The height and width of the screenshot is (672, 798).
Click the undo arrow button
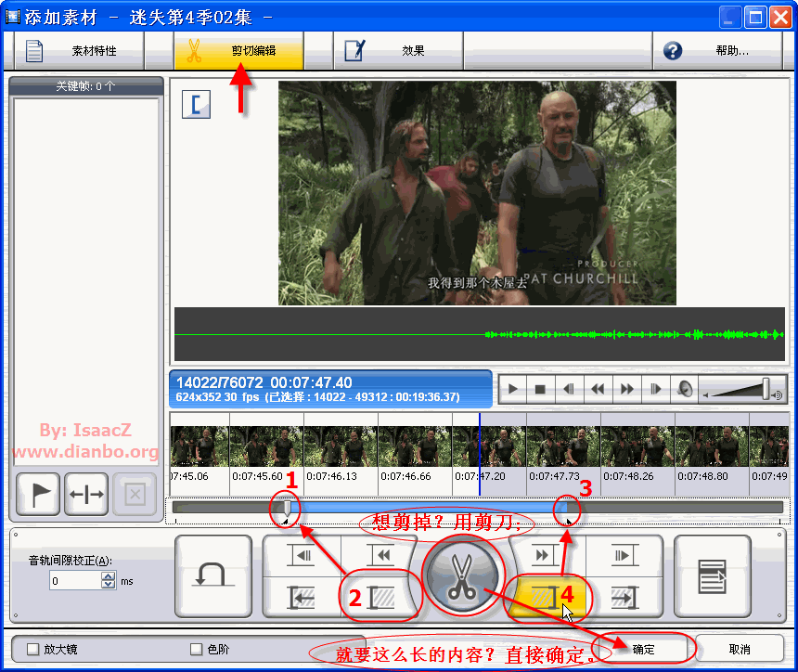click(x=213, y=575)
